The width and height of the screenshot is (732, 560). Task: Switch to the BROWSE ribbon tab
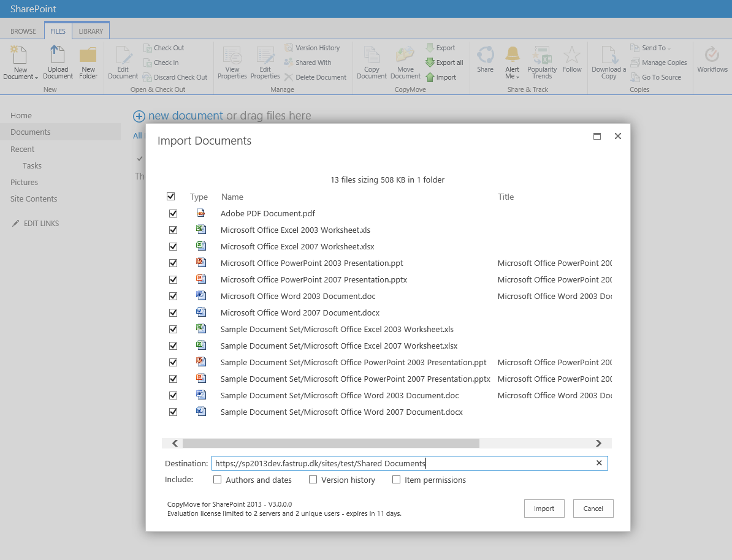click(23, 31)
